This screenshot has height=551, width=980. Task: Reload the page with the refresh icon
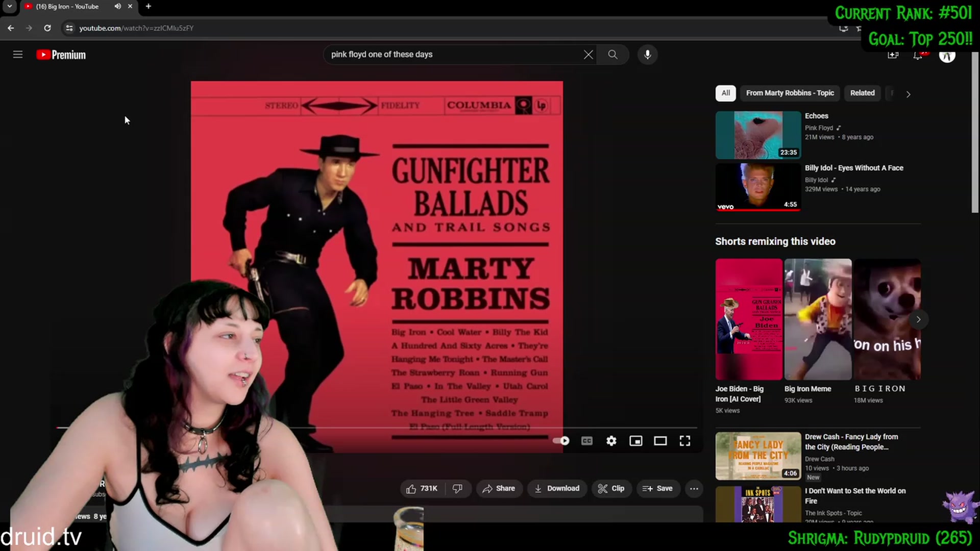point(47,28)
